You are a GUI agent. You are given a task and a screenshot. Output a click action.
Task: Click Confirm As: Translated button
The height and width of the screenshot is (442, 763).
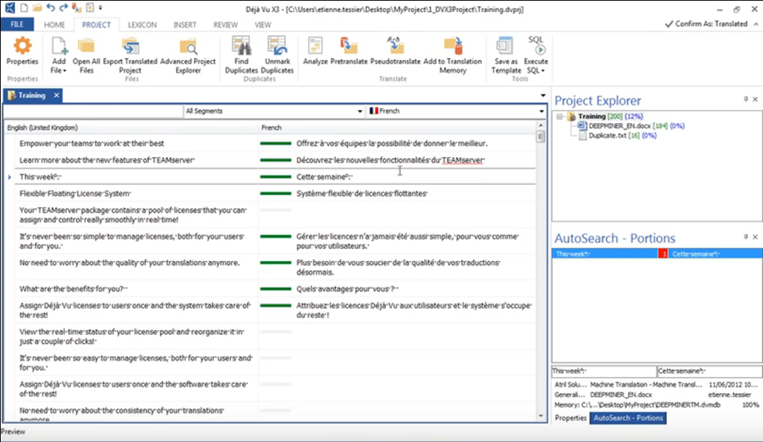click(x=706, y=24)
